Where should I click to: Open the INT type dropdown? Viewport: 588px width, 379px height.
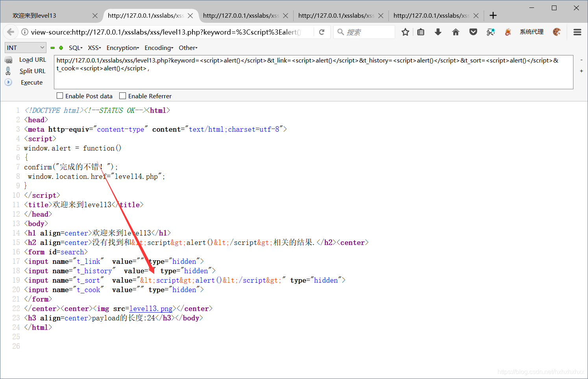pos(26,48)
